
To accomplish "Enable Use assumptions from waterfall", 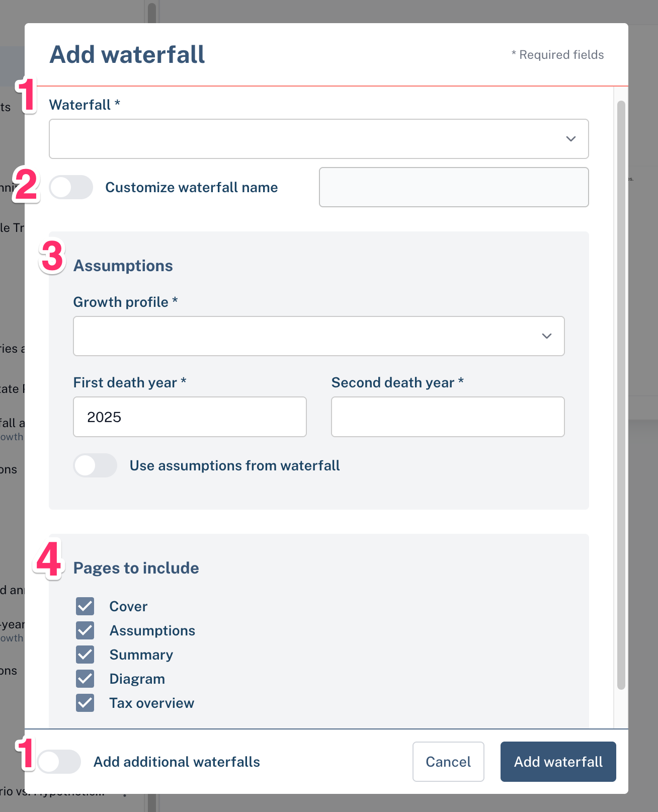I will (95, 465).
